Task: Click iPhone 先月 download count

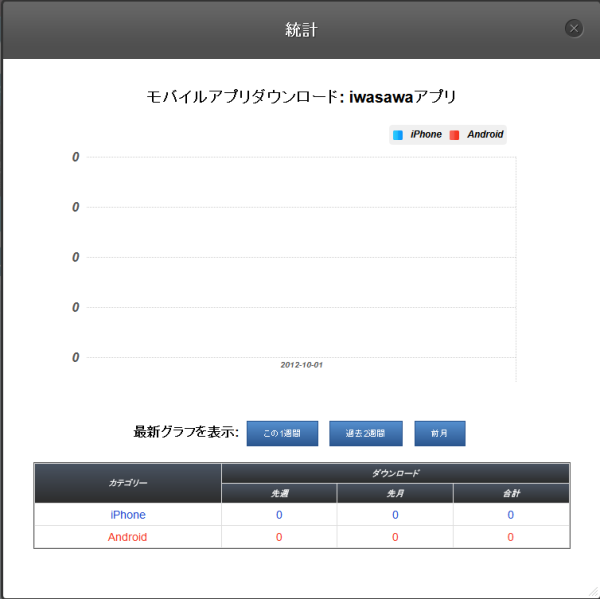Action: click(x=395, y=515)
